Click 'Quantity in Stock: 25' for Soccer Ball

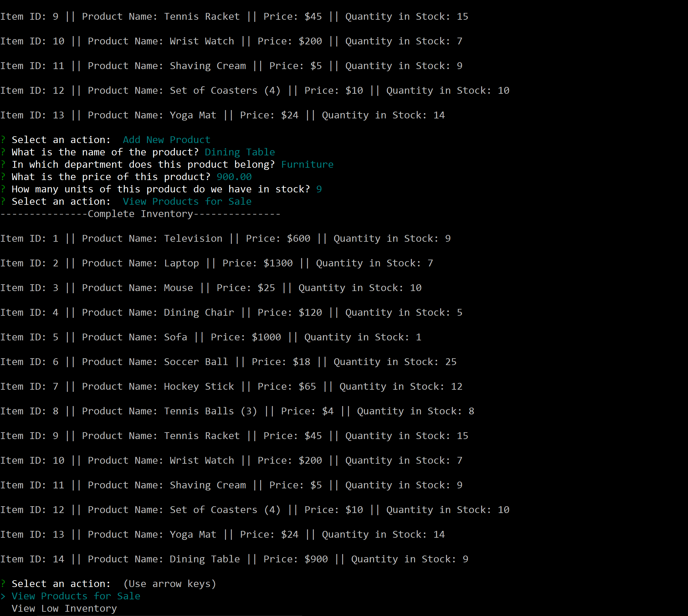point(395,362)
